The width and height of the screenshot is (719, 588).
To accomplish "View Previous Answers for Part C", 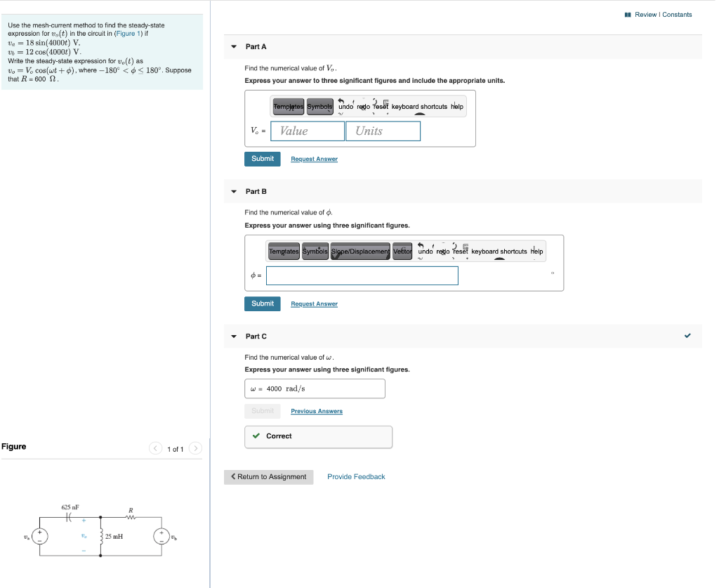I will (316, 411).
